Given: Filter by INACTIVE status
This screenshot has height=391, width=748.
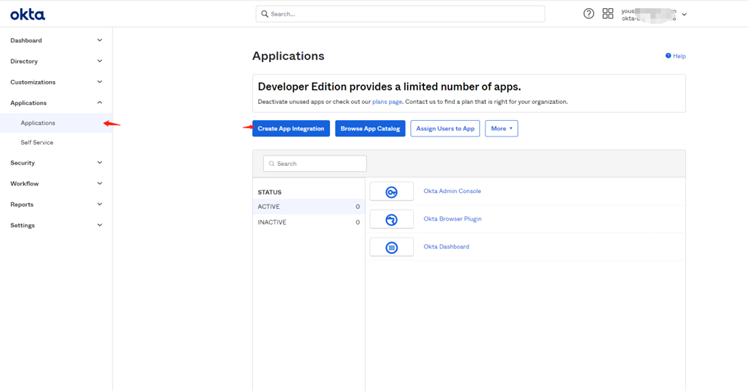Looking at the screenshot, I should tap(309, 222).
